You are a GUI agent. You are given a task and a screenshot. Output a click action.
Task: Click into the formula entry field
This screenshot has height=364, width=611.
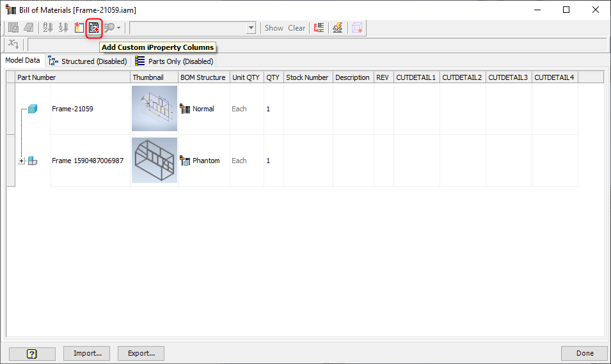point(317,44)
